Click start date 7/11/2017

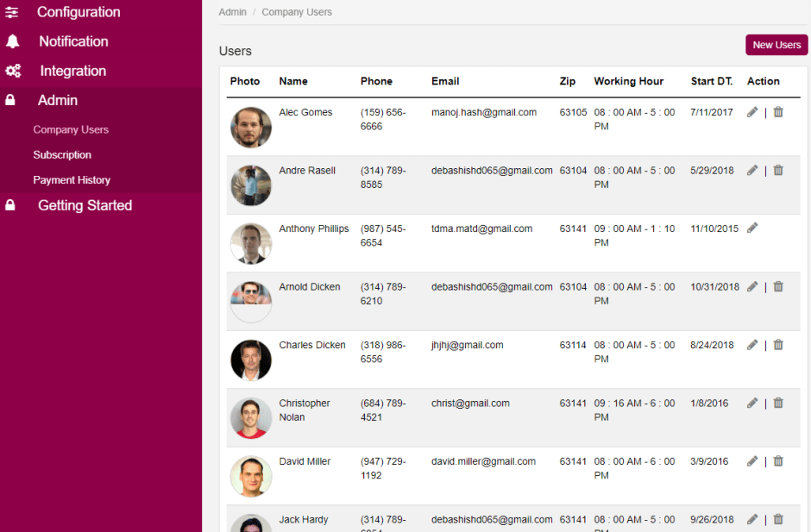tap(712, 112)
